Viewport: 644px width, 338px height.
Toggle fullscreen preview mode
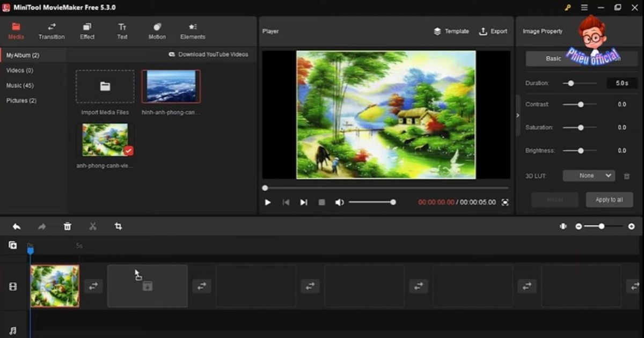tap(505, 202)
